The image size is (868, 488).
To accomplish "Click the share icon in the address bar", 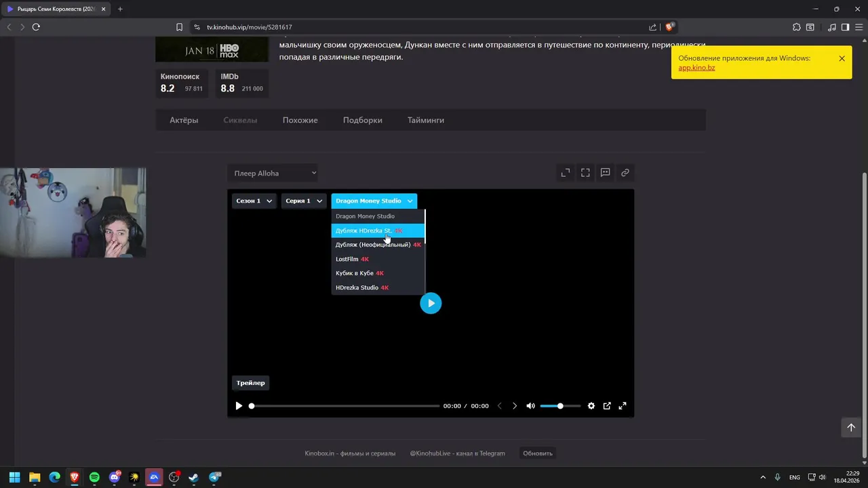I will pos(652,27).
